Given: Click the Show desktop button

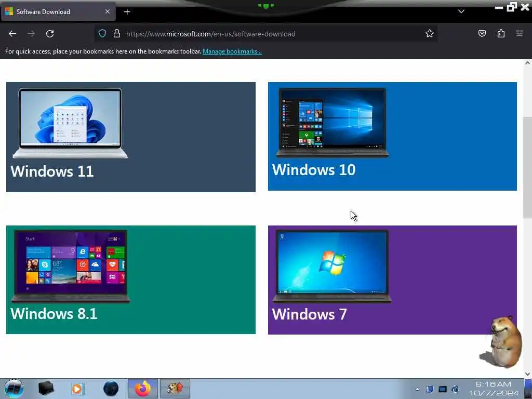Looking at the screenshot, I should pos(528,389).
